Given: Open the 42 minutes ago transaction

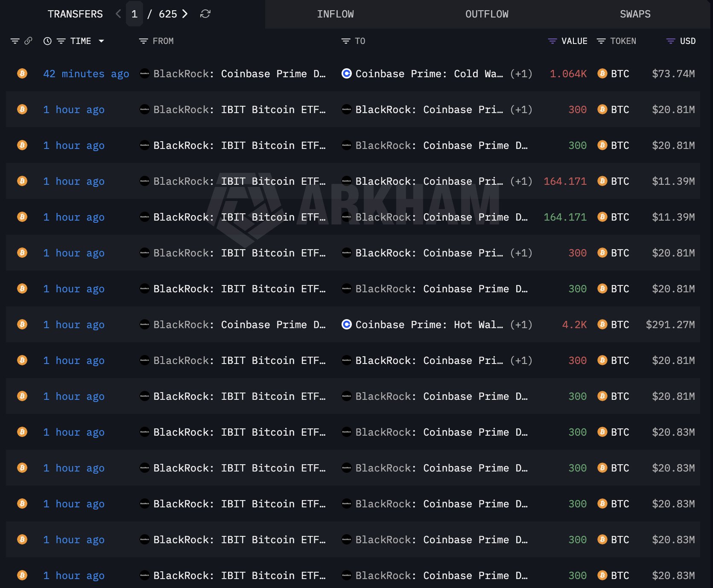Looking at the screenshot, I should pos(86,74).
